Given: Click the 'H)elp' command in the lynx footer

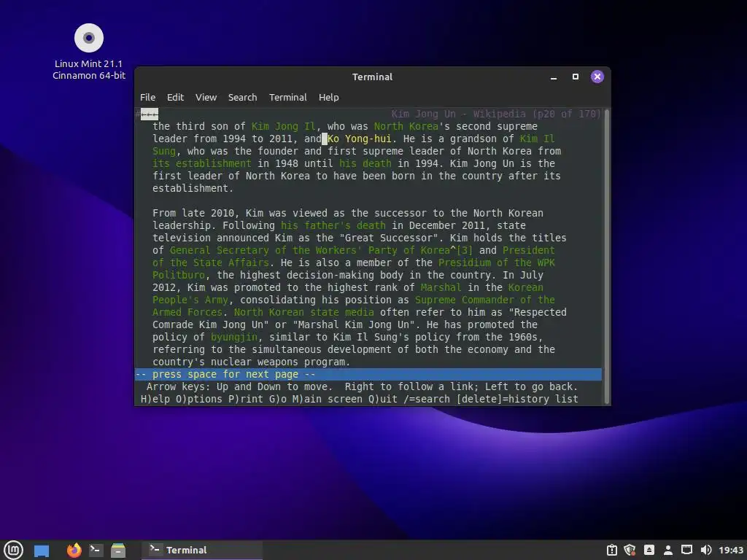Looking at the screenshot, I should (155, 399).
